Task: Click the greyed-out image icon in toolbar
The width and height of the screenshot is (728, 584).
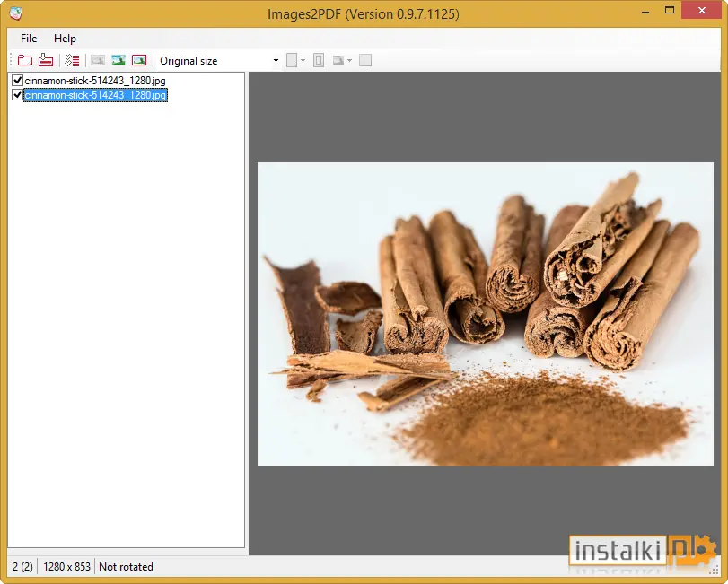Action: coord(98,60)
